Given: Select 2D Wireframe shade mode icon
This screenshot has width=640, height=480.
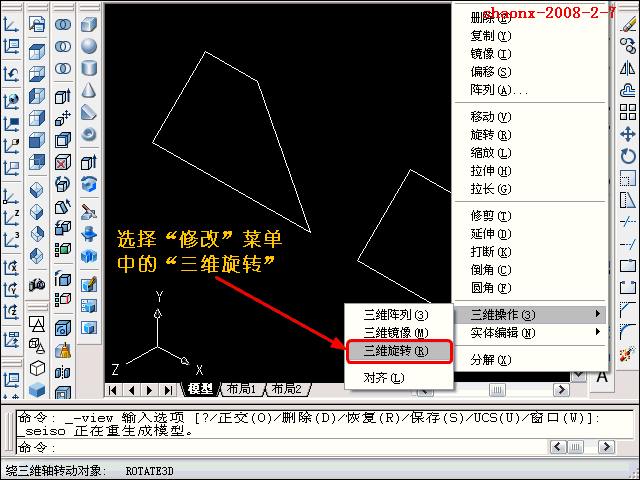Looking at the screenshot, I should click(x=37, y=324).
